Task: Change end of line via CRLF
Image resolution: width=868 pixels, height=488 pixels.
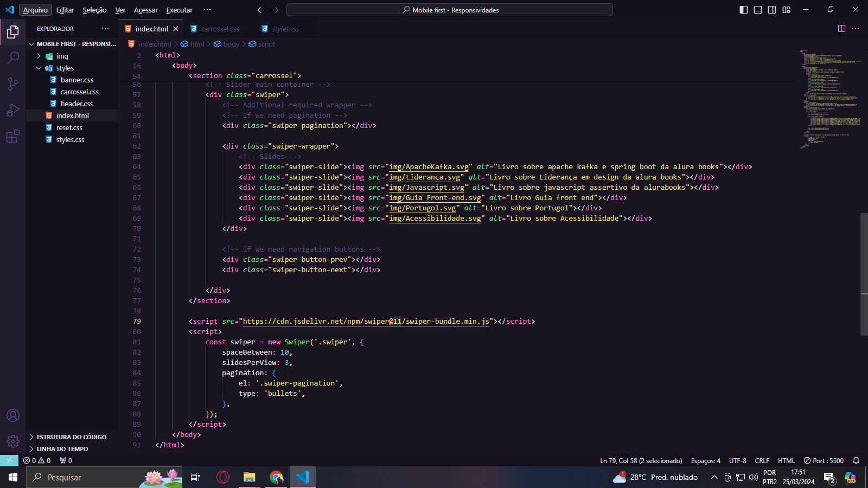Action: point(762,460)
